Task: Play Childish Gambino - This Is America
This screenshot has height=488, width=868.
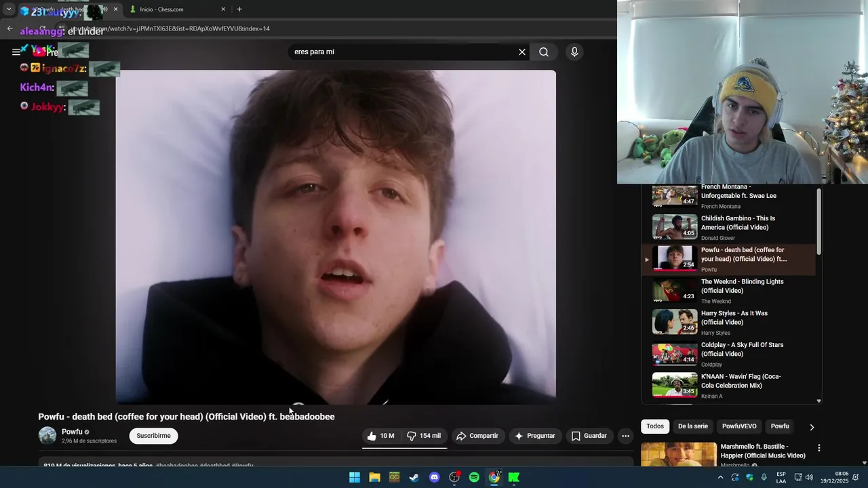Action: tap(729, 228)
